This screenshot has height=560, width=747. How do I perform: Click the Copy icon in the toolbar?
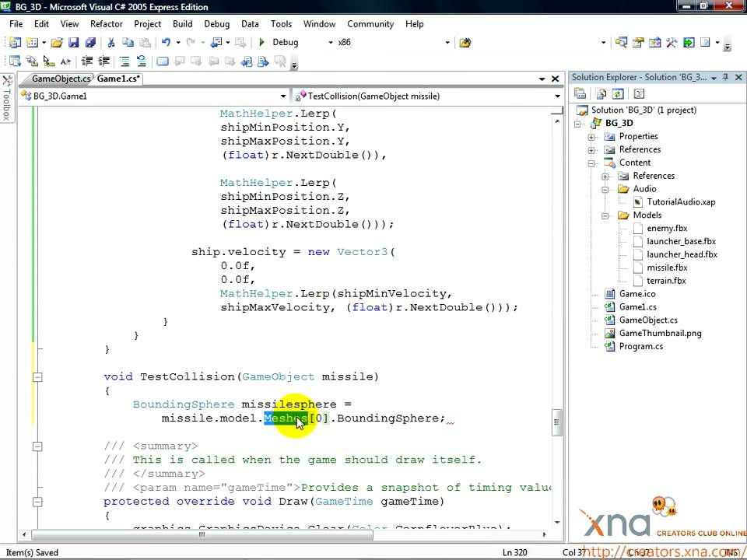tap(128, 42)
